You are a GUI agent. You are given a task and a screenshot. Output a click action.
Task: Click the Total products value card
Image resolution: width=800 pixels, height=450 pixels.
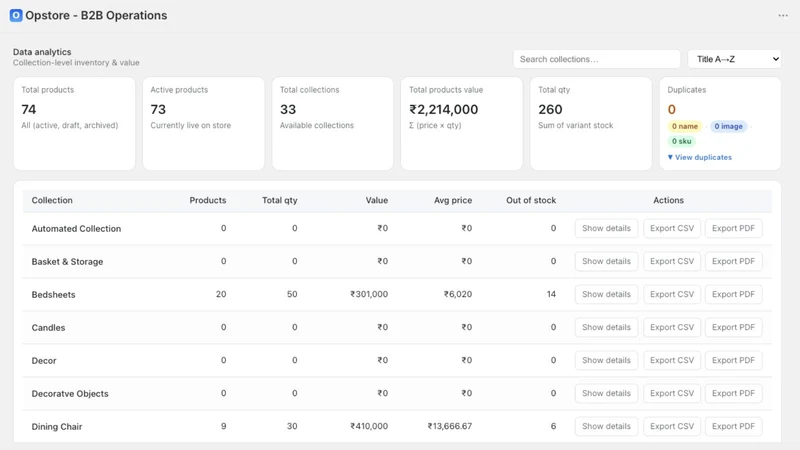coord(462,123)
